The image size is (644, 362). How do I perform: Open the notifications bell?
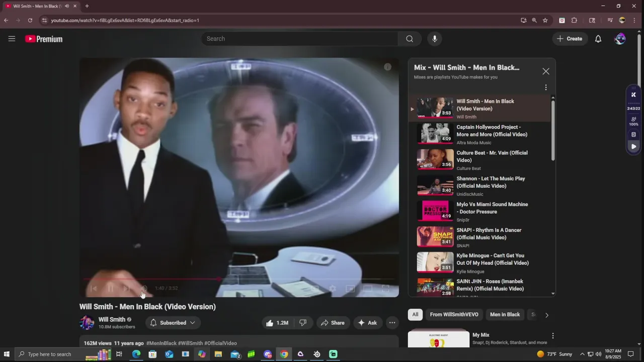coord(598,39)
